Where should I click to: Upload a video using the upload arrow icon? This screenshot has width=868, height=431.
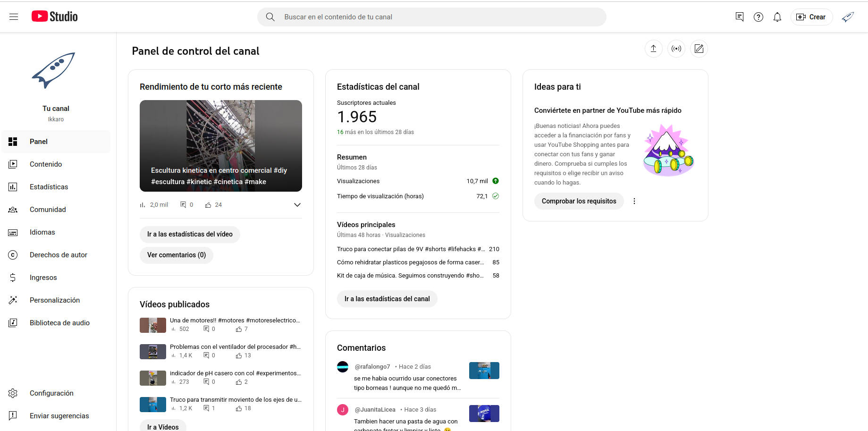[x=653, y=49]
